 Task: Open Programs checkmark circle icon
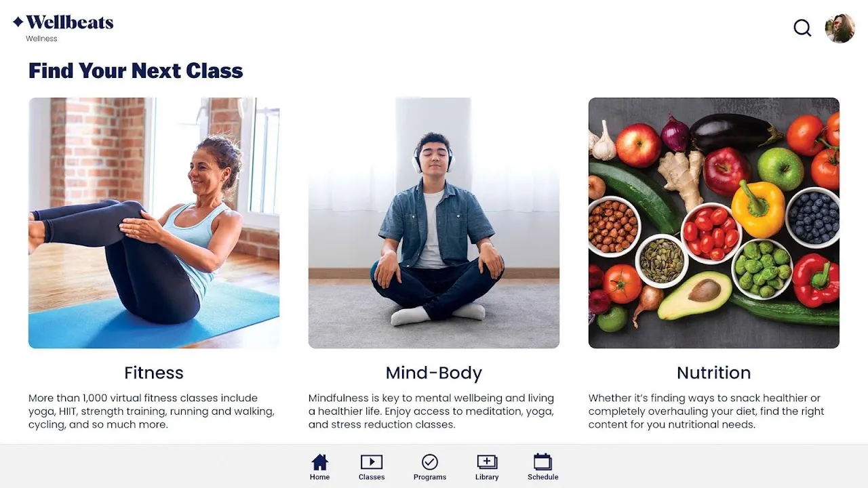(430, 462)
